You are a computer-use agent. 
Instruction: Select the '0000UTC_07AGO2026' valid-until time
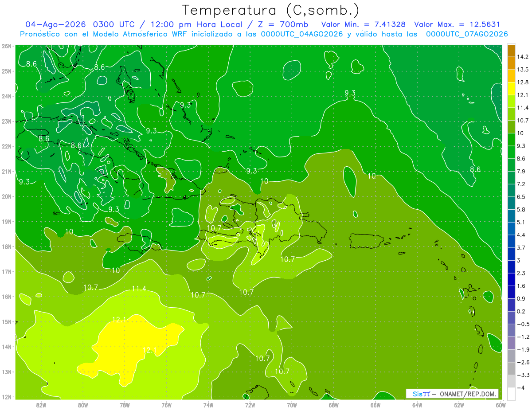pos(467,34)
